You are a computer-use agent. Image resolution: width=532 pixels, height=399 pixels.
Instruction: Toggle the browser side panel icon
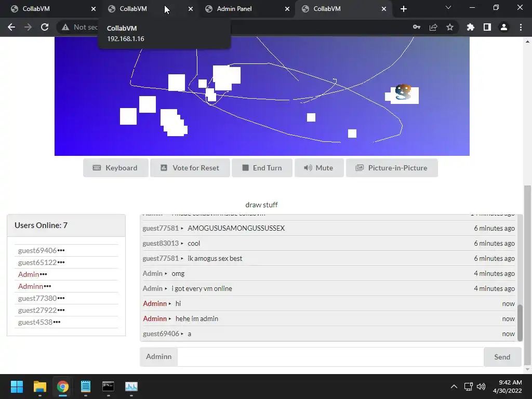pyautogui.click(x=487, y=27)
